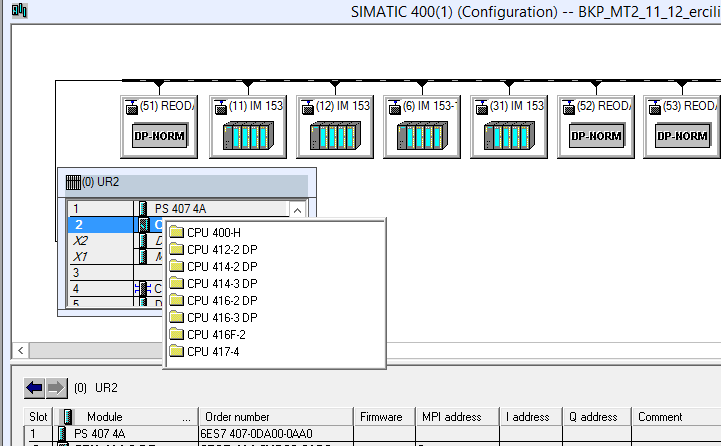Click the CPU 416F-2 folder icon
The width and height of the screenshot is (721, 446).
(177, 333)
